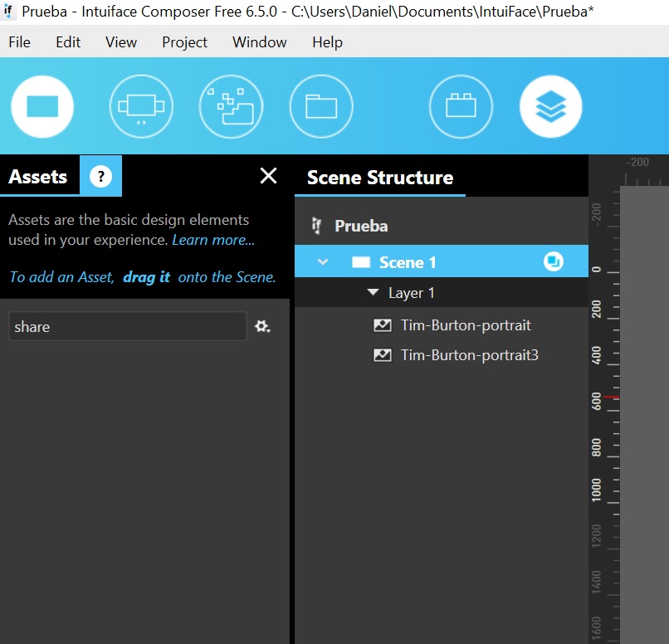Open the File menu
Screen dimensions: 669x644
tap(19, 42)
